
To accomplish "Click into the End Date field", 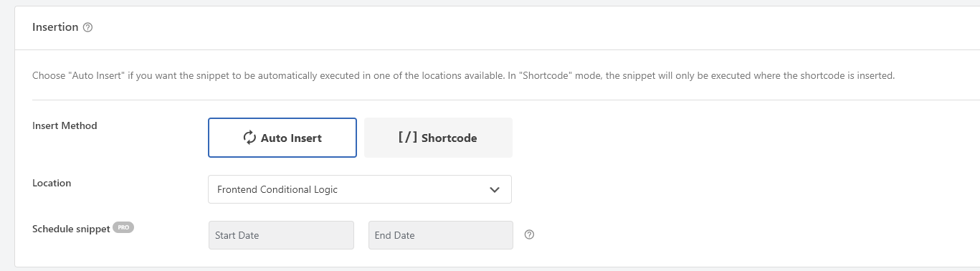I will pyautogui.click(x=441, y=235).
